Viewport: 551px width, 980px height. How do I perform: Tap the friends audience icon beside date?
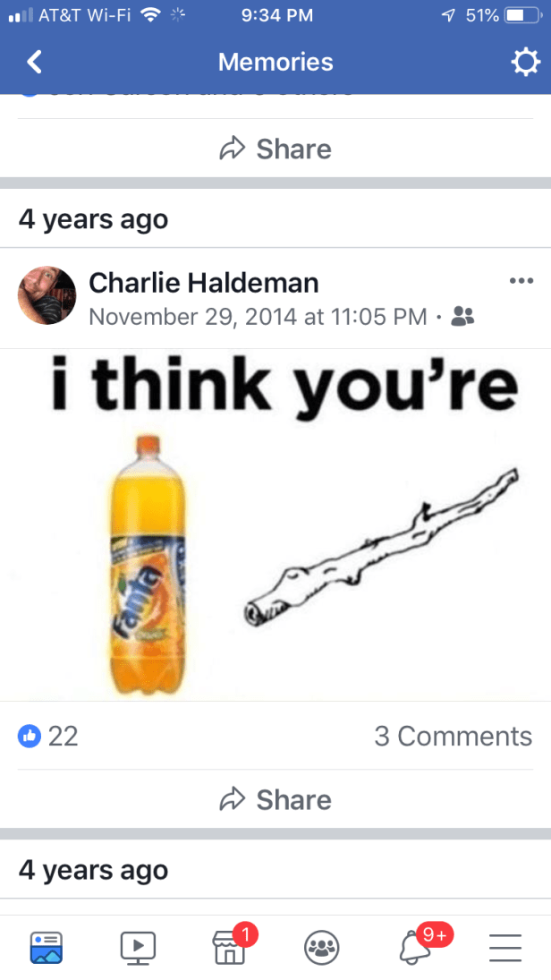click(462, 316)
